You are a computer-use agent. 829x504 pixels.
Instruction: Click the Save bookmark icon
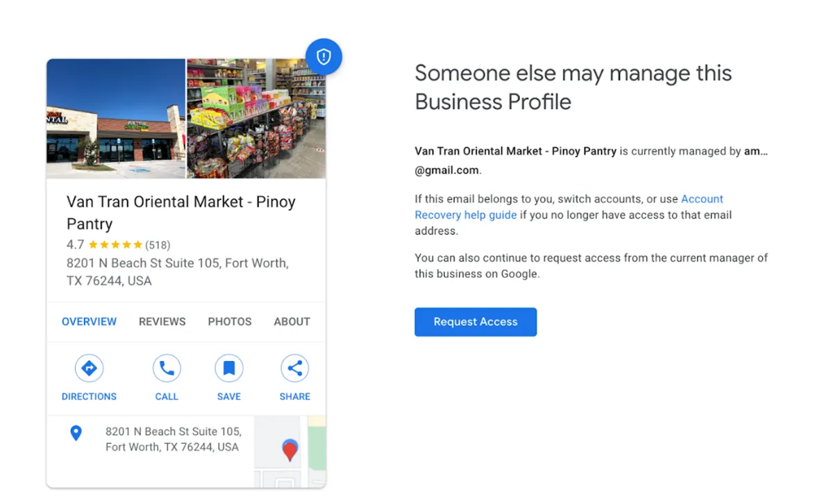coord(229,368)
